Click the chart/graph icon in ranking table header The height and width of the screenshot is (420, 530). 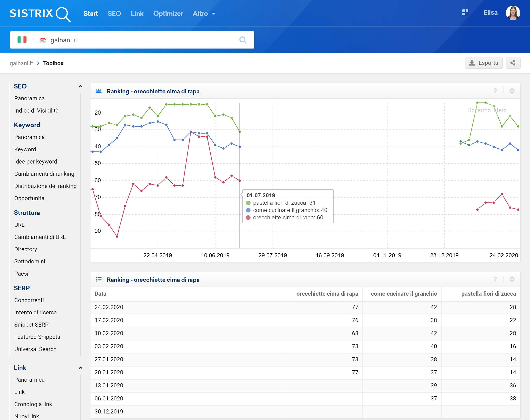(98, 91)
